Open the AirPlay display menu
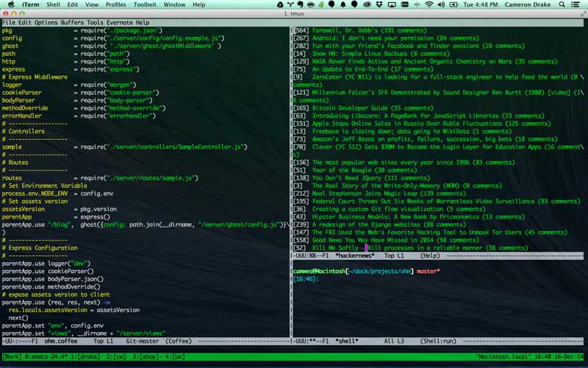The image size is (588, 368). tap(392, 4)
